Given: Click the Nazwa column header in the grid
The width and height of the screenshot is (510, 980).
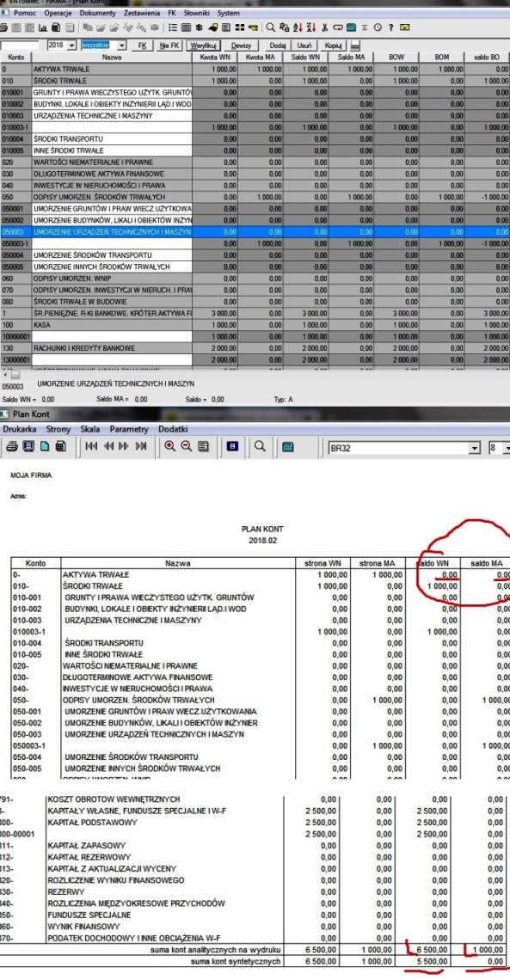Looking at the screenshot, I should 112,58.
